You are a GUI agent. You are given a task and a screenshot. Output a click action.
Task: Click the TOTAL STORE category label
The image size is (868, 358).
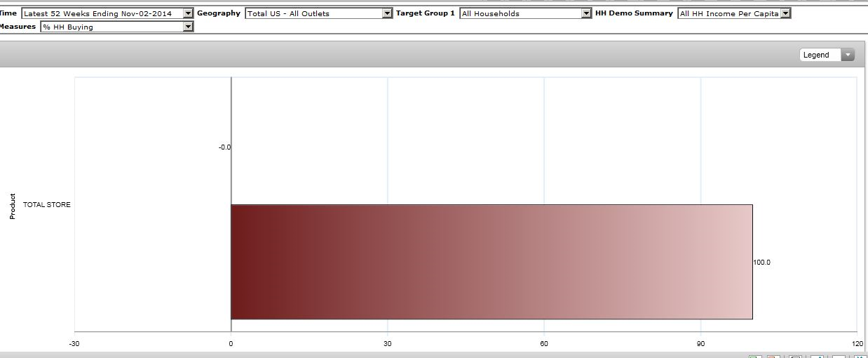click(x=47, y=205)
